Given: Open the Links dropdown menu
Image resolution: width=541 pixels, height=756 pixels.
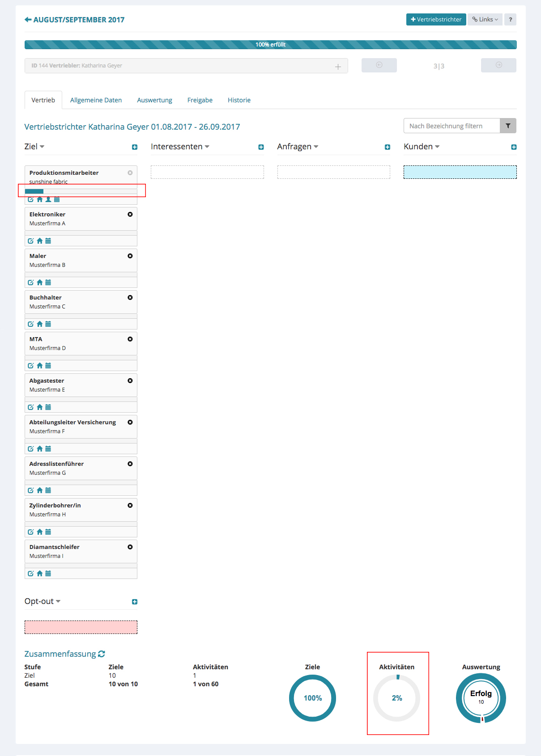Looking at the screenshot, I should [x=485, y=20].
